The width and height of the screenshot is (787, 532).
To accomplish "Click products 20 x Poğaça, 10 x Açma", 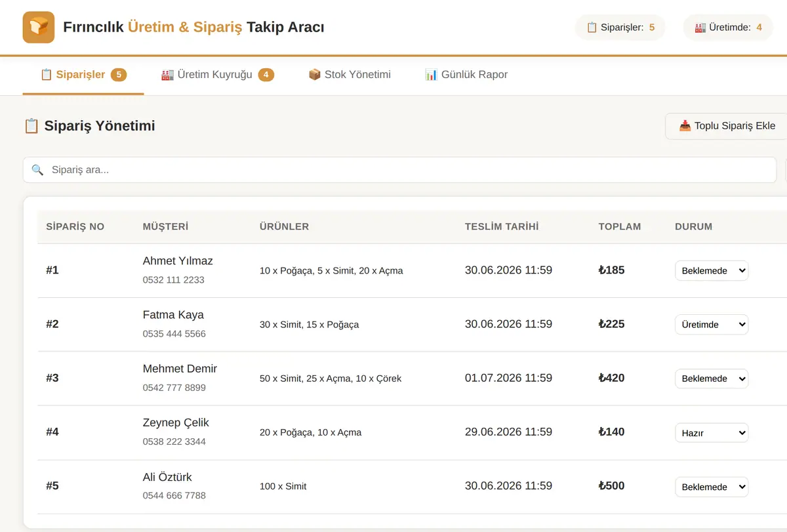I will [x=311, y=433].
